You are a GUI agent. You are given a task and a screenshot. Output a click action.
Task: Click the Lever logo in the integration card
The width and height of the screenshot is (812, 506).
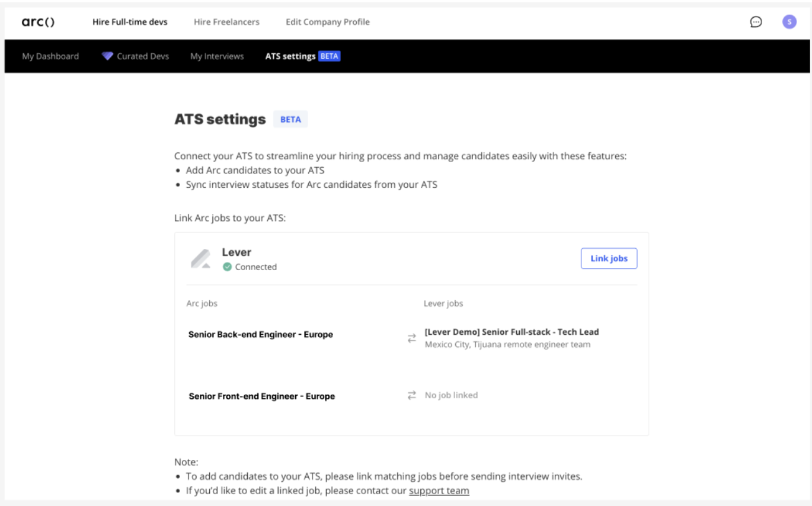tap(202, 258)
